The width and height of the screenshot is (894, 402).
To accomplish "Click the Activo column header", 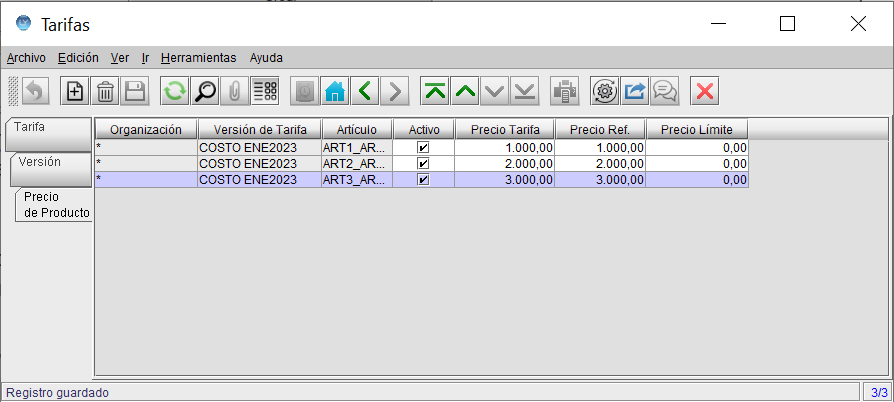I will [x=424, y=130].
